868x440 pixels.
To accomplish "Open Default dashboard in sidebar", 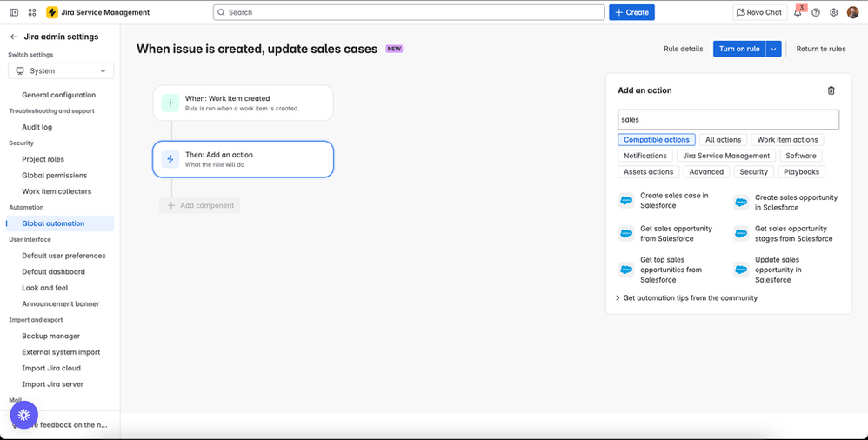I will (x=53, y=272).
